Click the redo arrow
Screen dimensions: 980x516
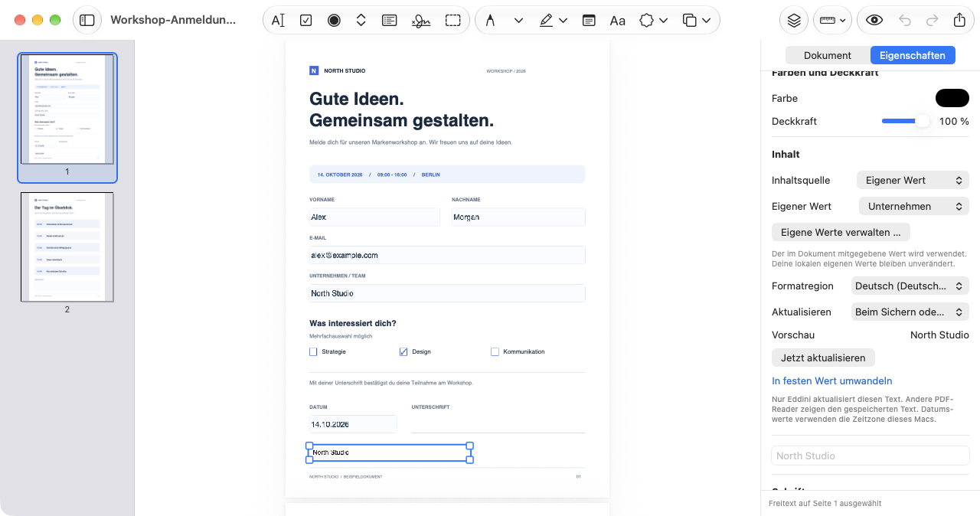(933, 21)
